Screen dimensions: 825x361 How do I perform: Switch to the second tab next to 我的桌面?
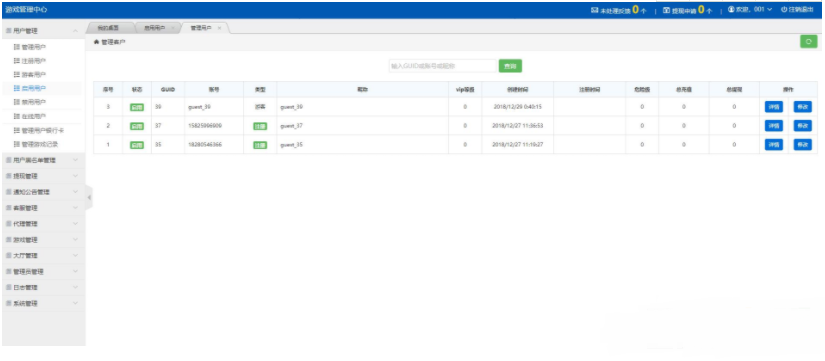pyautogui.click(x=154, y=28)
